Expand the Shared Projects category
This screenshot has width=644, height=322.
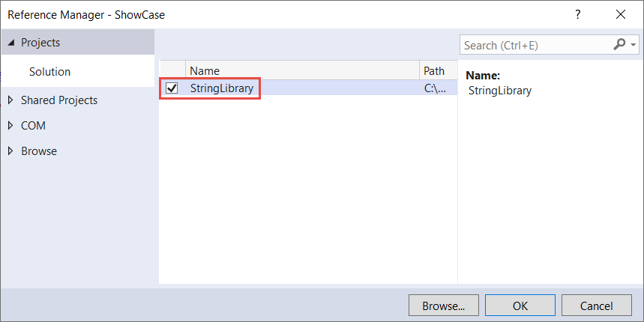coord(10,100)
